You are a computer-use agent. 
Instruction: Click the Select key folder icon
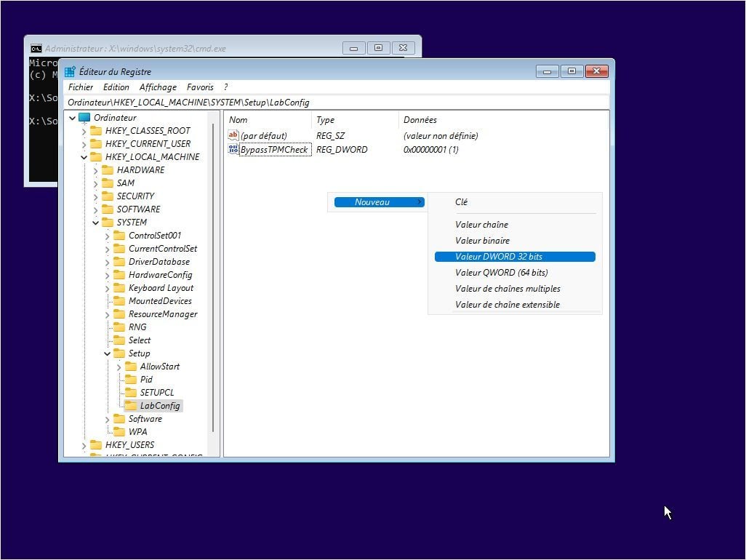pyautogui.click(x=119, y=340)
